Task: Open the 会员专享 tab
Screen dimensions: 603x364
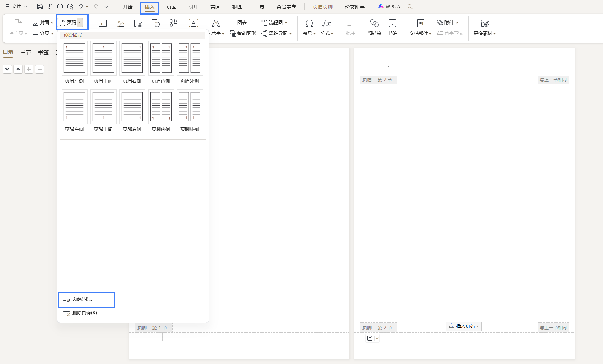Action: pos(286,7)
